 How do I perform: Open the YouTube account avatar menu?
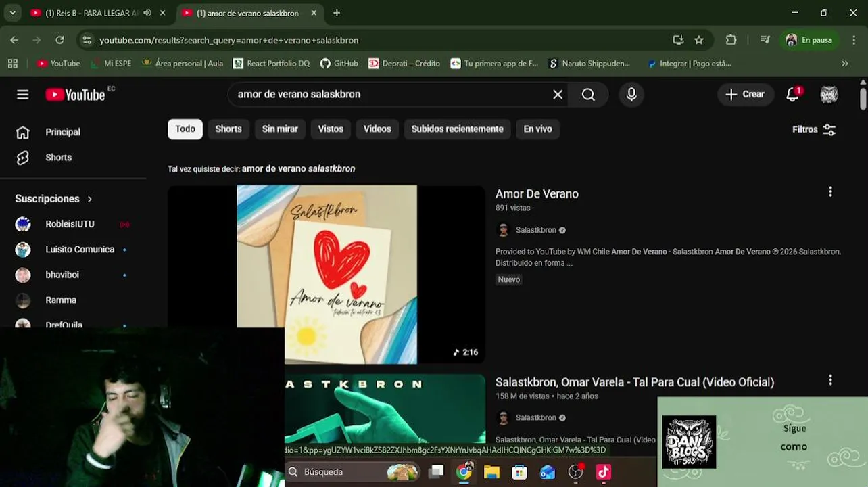(x=829, y=95)
